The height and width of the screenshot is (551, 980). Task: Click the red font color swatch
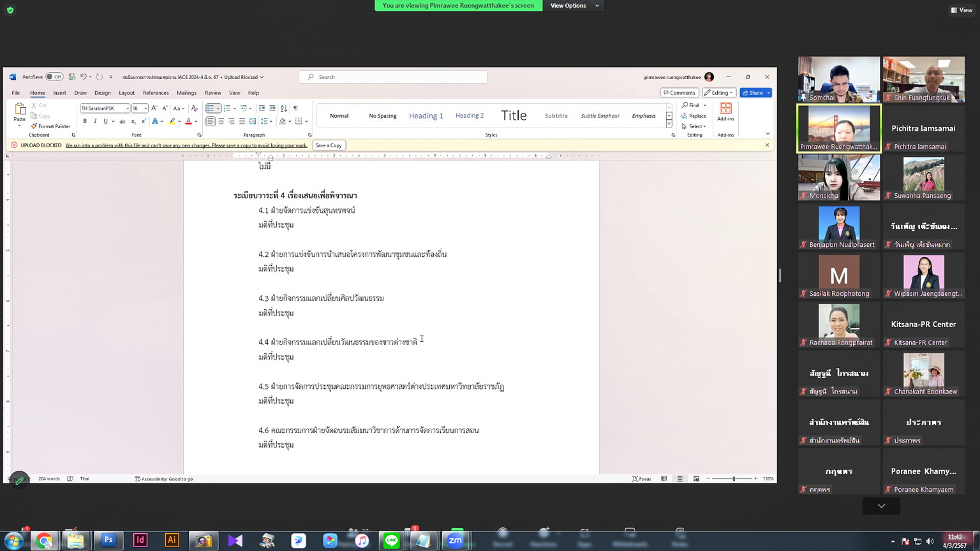188,121
